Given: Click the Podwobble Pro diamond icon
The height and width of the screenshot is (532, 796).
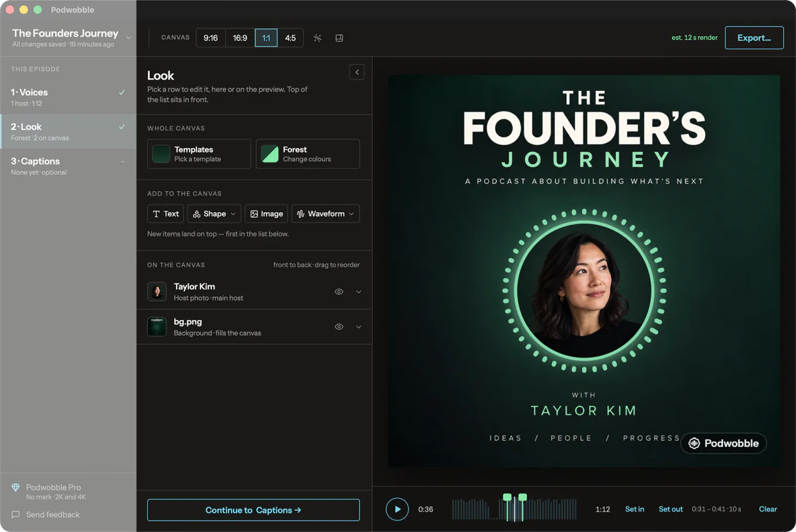Looking at the screenshot, I should coord(16,487).
